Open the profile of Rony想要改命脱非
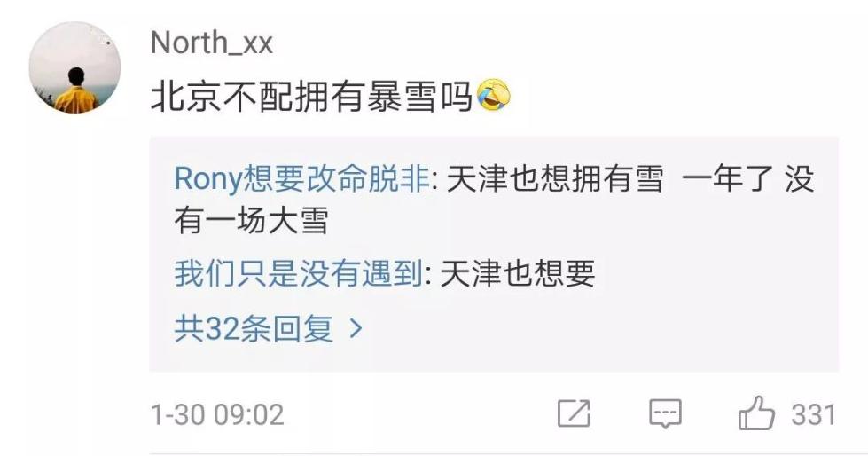The image size is (868, 456). pyautogui.click(x=302, y=179)
